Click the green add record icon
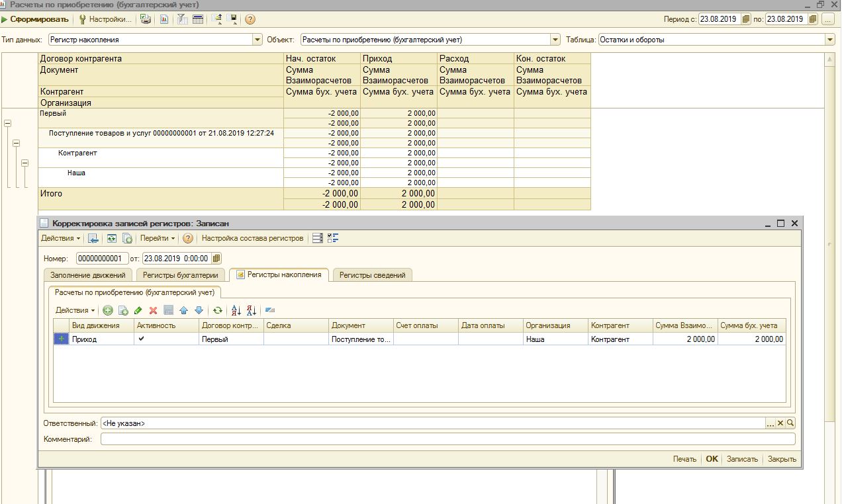 click(x=107, y=310)
